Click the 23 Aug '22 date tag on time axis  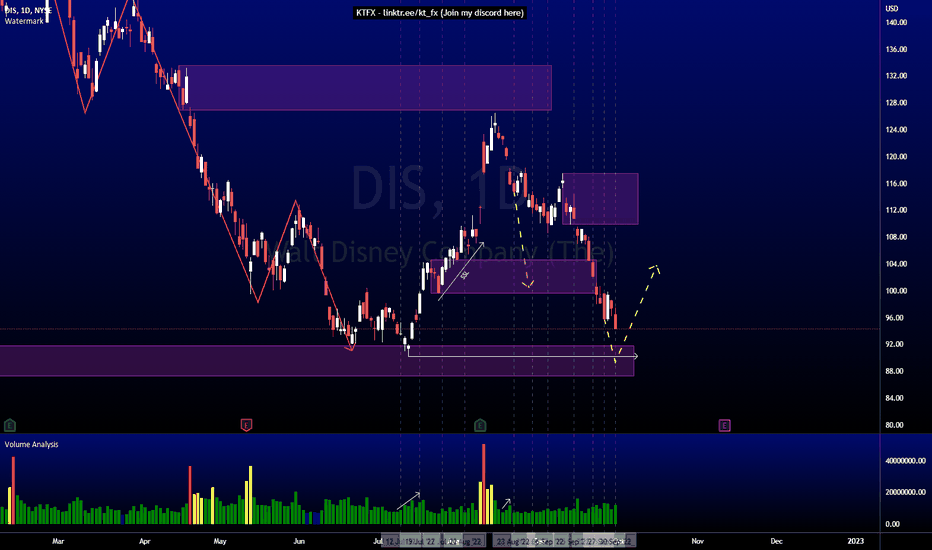click(512, 542)
